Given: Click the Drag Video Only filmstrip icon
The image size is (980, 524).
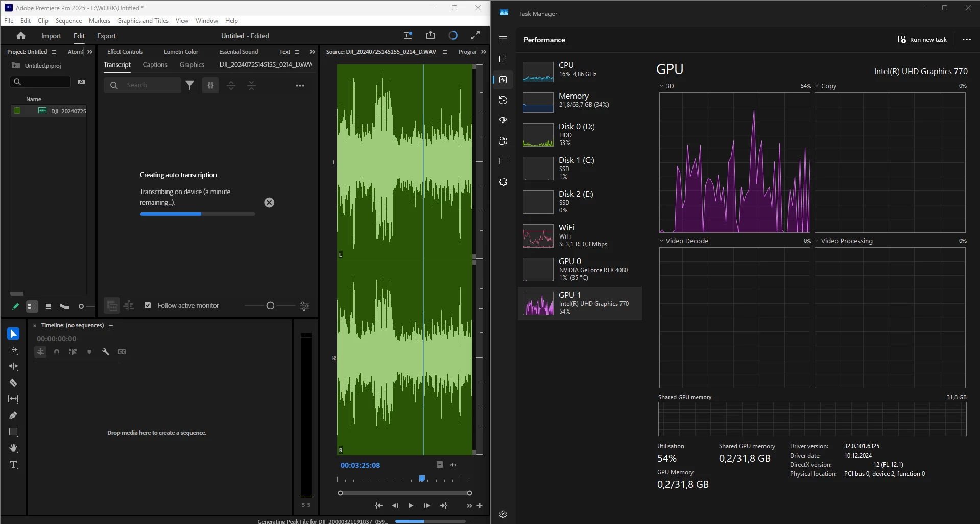Looking at the screenshot, I should pyautogui.click(x=440, y=465).
